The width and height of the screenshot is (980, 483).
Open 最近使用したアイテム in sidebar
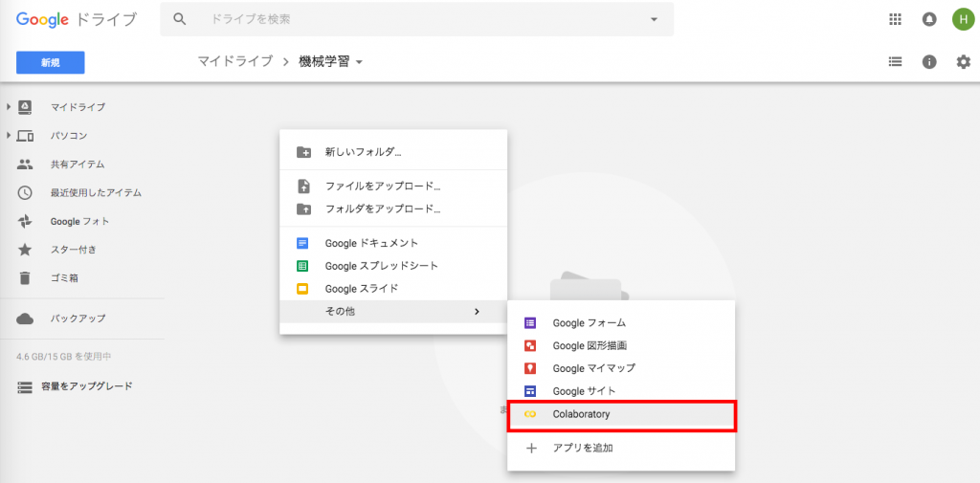[96, 192]
